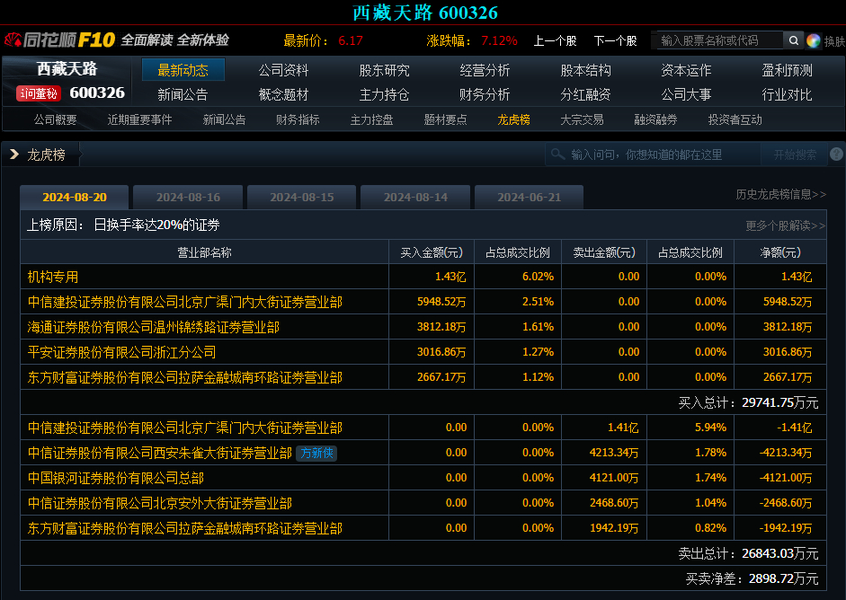Viewport: 846px width, 600px height.
Task: Click the 营业部名称 column header
Action: point(204,253)
